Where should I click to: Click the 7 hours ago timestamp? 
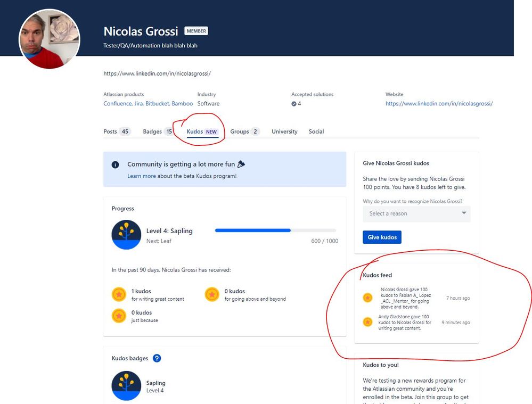458,298
